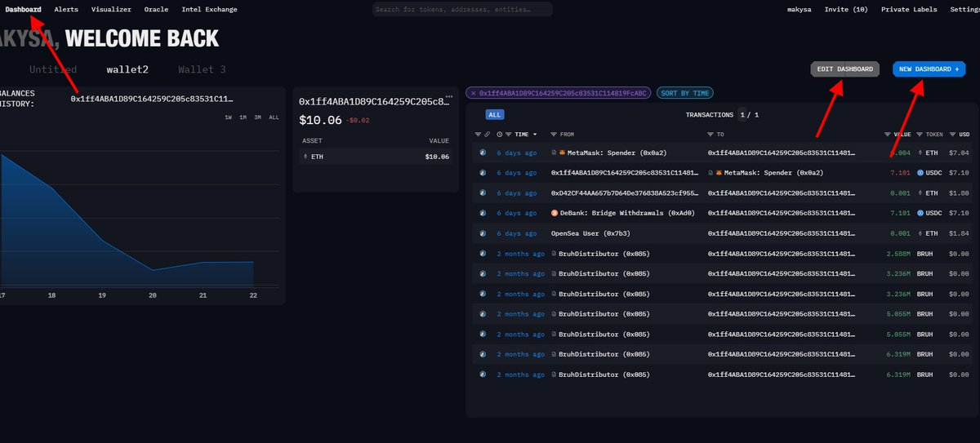Open the TOKEN column filter
Viewport: 980px width, 443px height.
coord(920,134)
